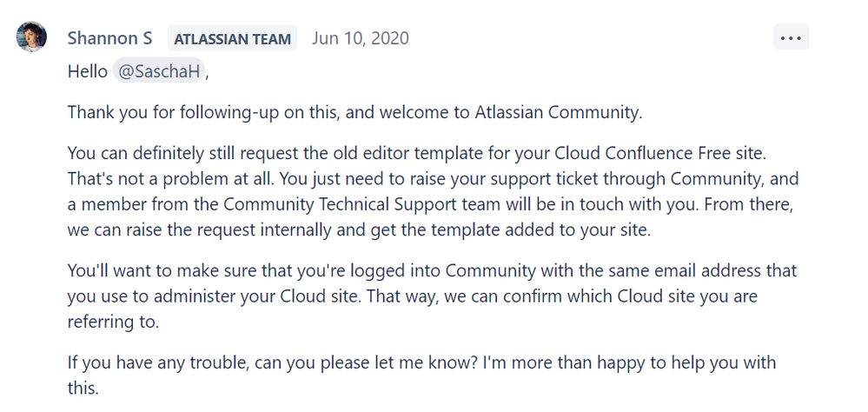Click the question "can you please let me know?"
The image size is (868, 412).
[x=366, y=362]
